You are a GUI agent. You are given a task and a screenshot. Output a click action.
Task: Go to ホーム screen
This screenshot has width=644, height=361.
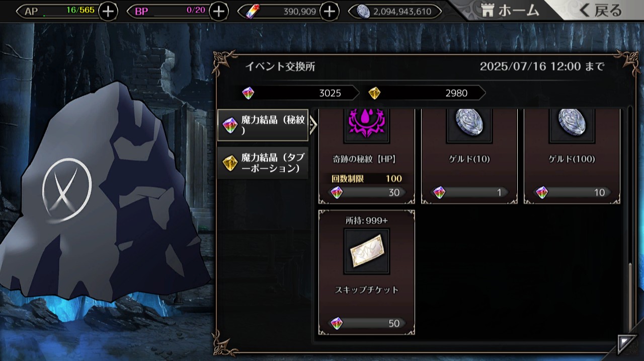pyautogui.click(x=510, y=10)
